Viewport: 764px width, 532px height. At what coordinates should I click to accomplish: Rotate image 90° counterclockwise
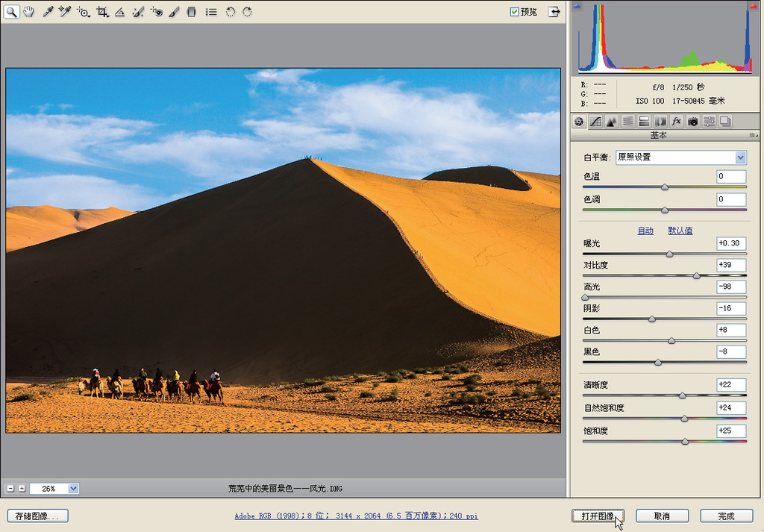(230, 12)
